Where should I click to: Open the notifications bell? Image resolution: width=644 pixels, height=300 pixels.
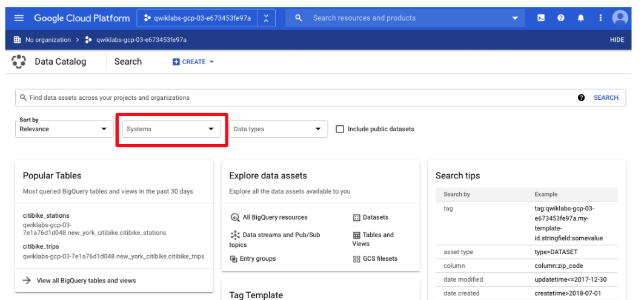tap(581, 18)
